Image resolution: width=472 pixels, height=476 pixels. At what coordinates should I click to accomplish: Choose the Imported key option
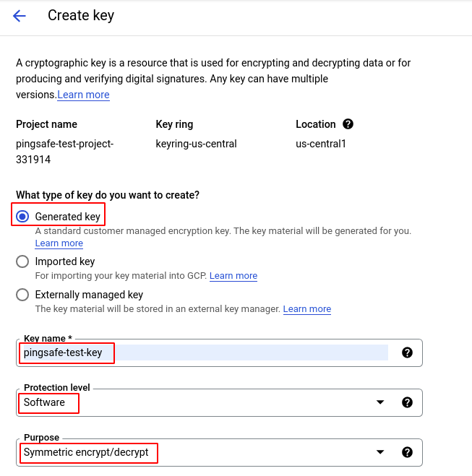pyautogui.click(x=22, y=261)
